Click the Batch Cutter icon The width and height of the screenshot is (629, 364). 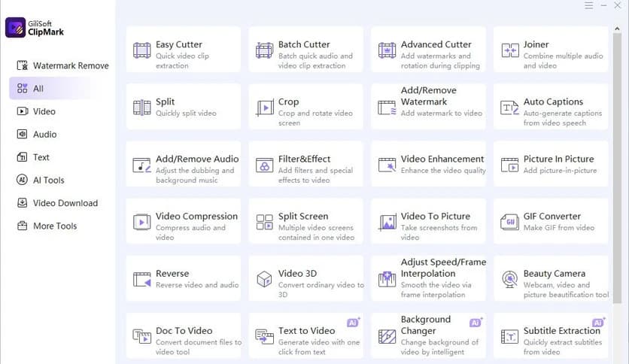point(264,50)
